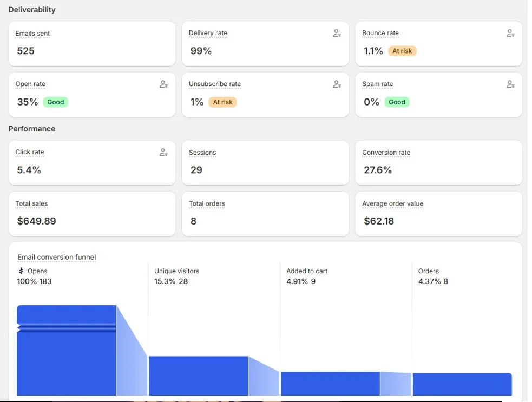Viewport: 532px width, 402px height.
Task: Click the At risk badge on Bounce rate
Action: tap(402, 51)
